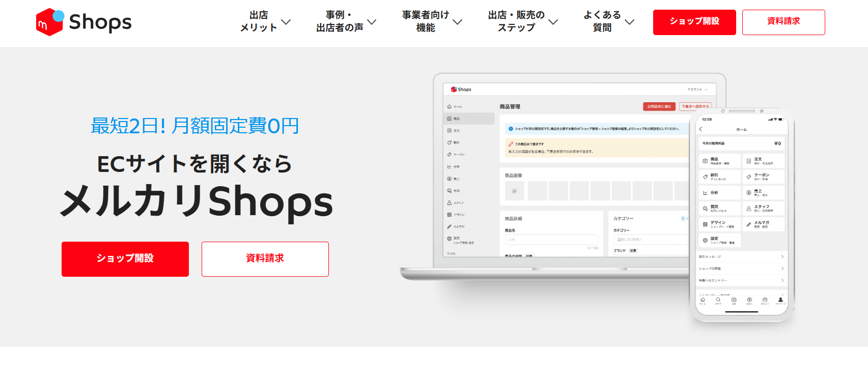Select 注文 icon in laptop sidebar
The height and width of the screenshot is (380, 868).
(x=450, y=131)
